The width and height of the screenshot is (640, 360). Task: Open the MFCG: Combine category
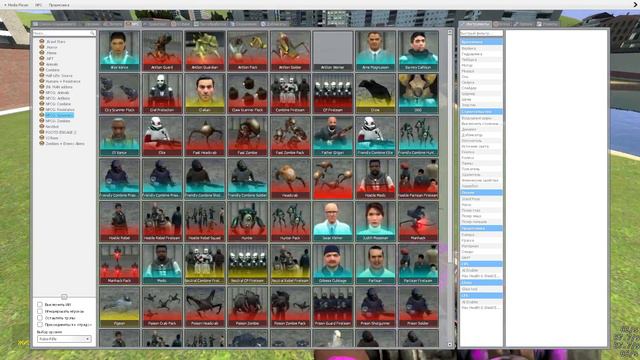coord(58,104)
